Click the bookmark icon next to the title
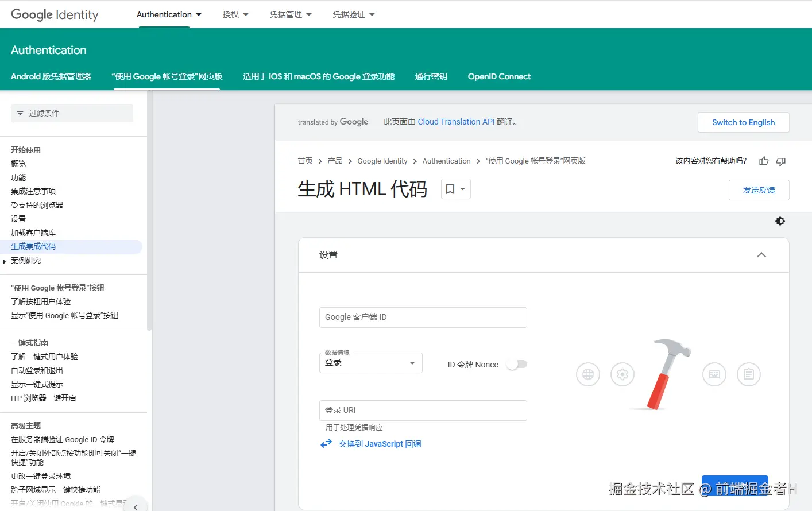 [450, 189]
